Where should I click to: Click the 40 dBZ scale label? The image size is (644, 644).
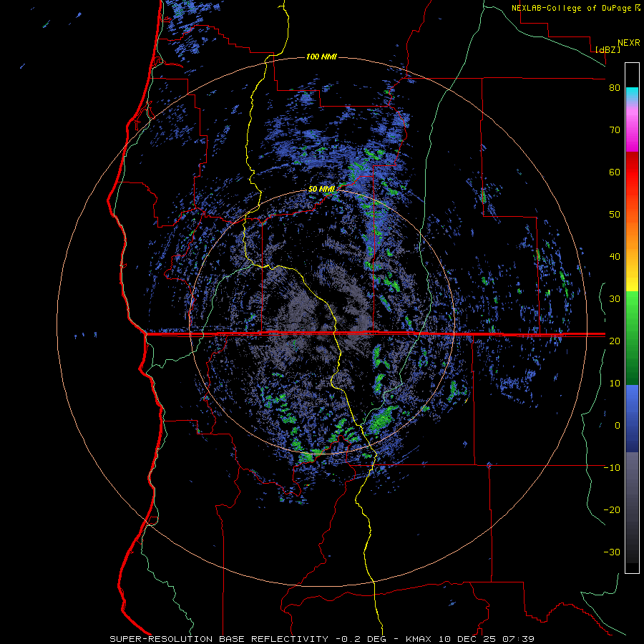[x=615, y=257]
